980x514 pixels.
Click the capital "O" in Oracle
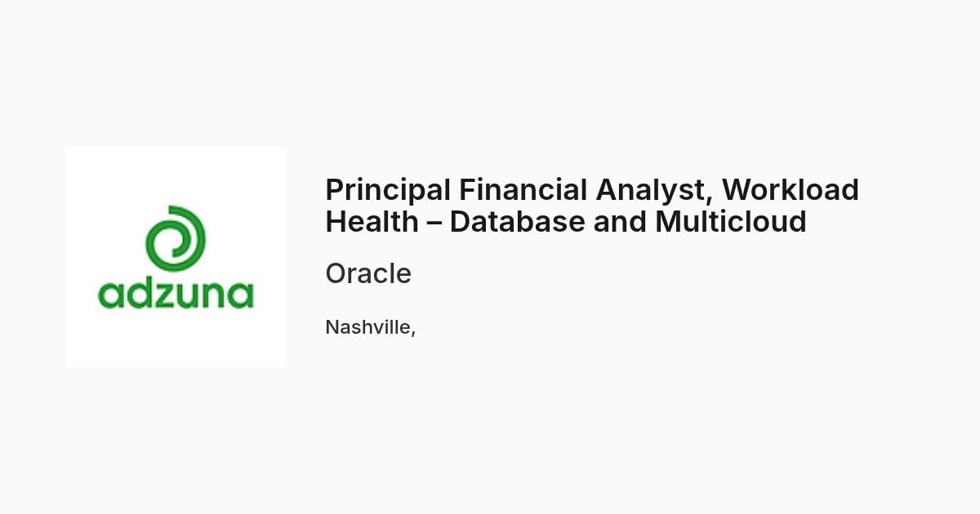click(x=336, y=273)
